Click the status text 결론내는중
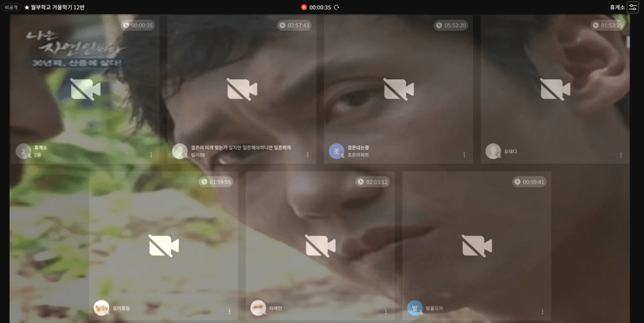644x323 pixels. pos(358,148)
